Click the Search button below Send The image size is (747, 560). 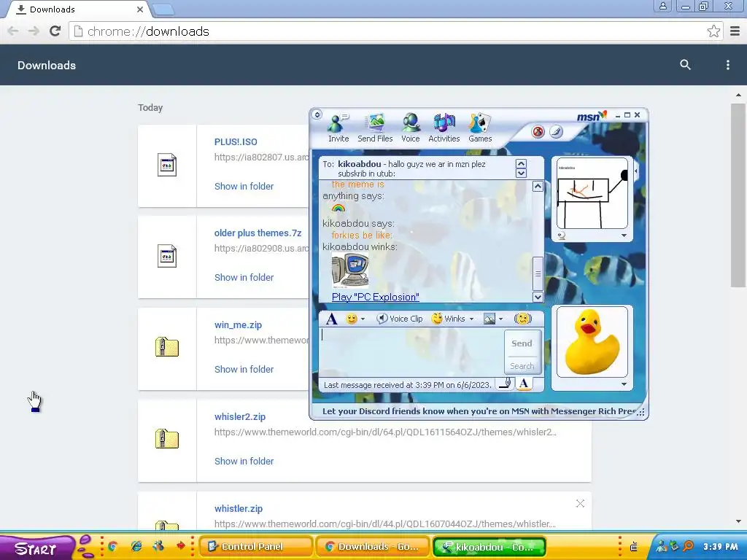tap(522, 366)
